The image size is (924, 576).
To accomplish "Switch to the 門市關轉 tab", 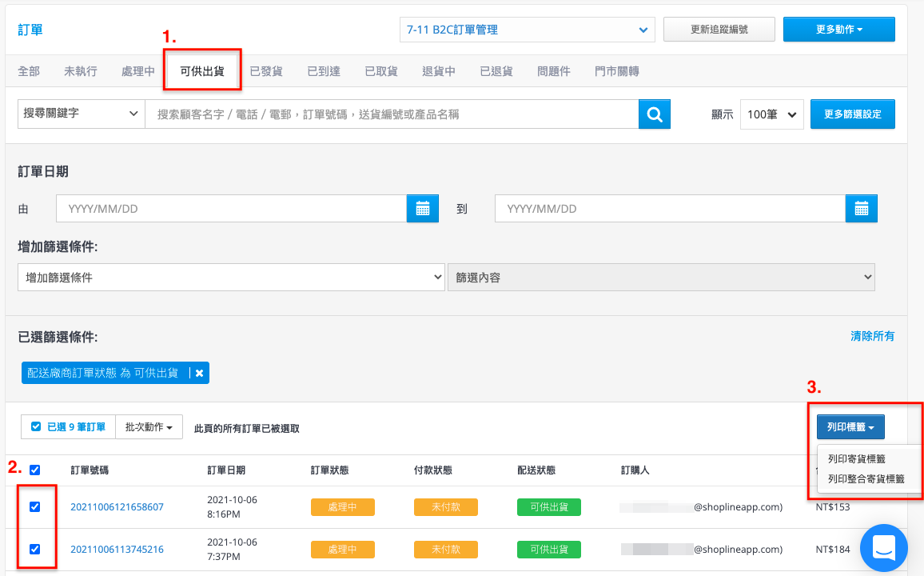I will click(x=616, y=71).
